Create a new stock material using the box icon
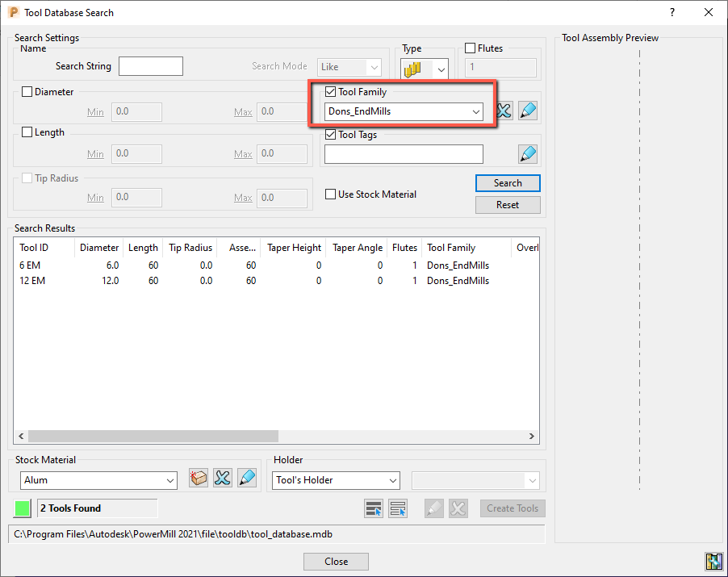The height and width of the screenshot is (577, 728). point(198,478)
